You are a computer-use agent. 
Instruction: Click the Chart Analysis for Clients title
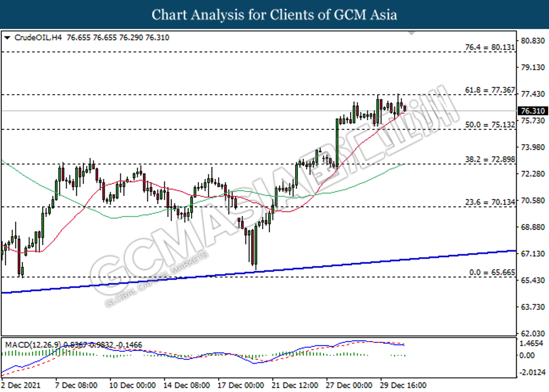click(274, 15)
